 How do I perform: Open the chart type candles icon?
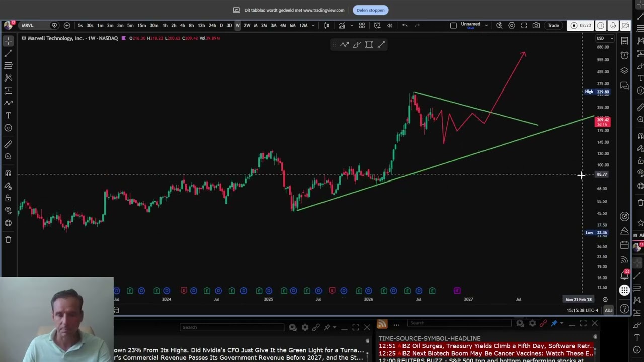click(x=327, y=25)
